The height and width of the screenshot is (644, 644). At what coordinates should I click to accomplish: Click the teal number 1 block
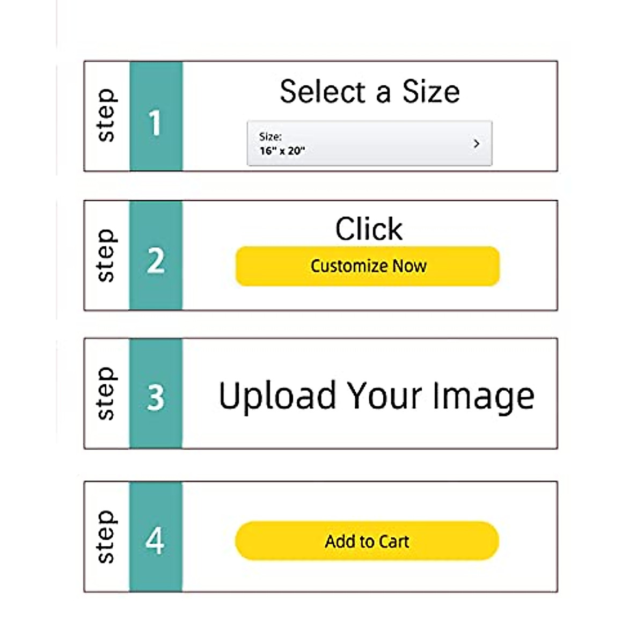coord(156,116)
